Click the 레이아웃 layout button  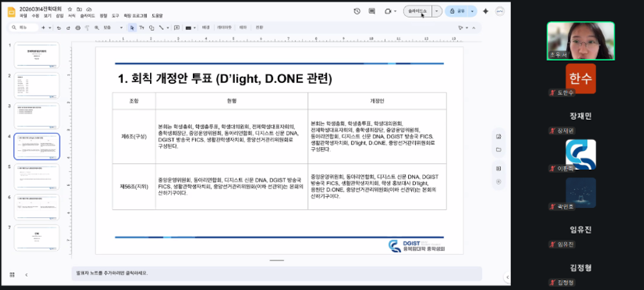click(224, 28)
